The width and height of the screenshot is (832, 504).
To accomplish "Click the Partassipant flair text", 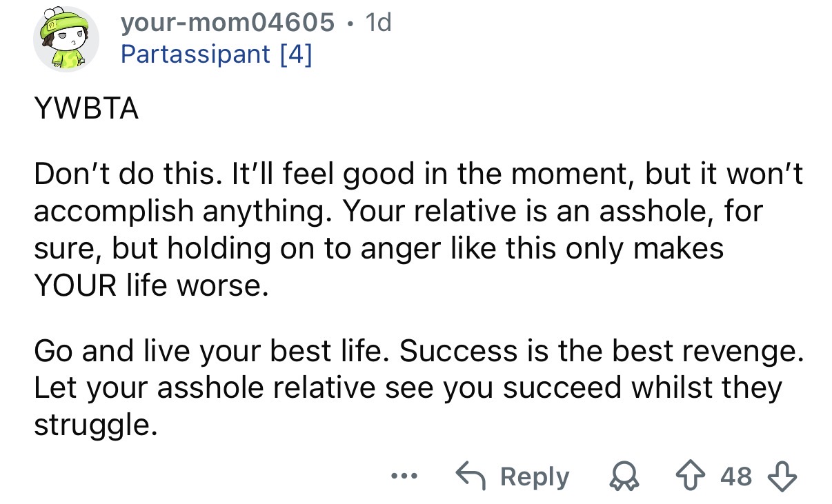I will pos(195,54).
